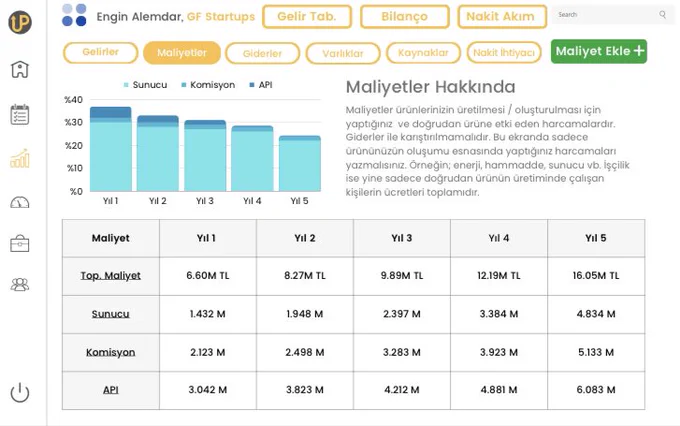Click the Yıl 2 table header
680x426 pixels.
[x=305, y=238]
